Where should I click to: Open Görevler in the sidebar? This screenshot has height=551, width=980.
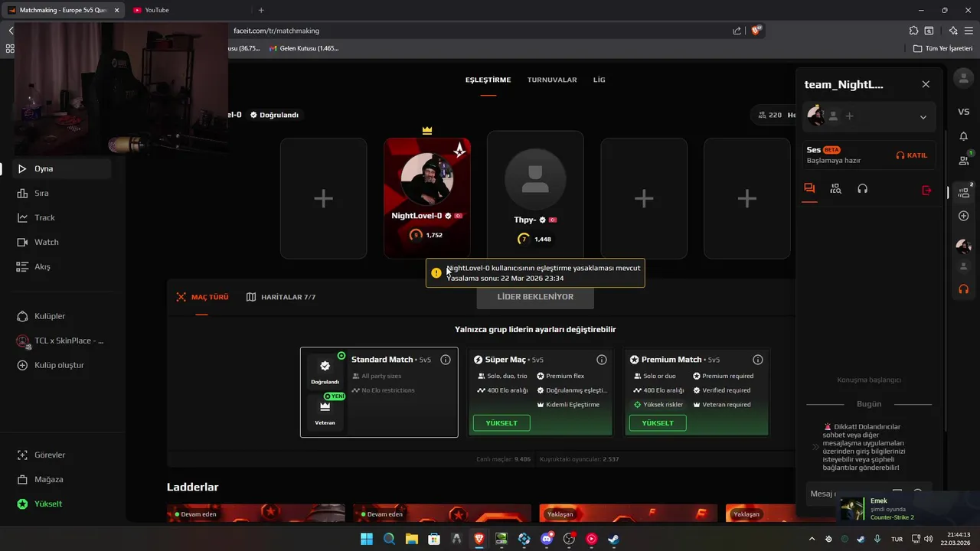pos(61,455)
